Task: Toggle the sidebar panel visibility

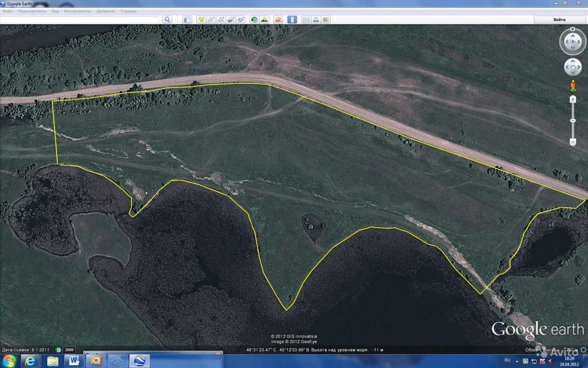Action: pyautogui.click(x=187, y=19)
